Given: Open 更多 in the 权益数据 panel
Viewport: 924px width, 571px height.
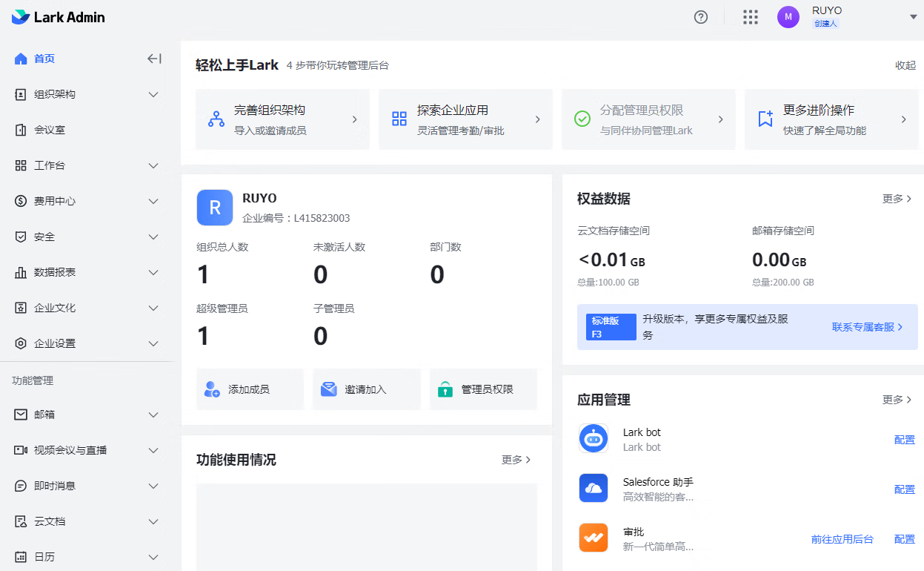Looking at the screenshot, I should click(897, 199).
